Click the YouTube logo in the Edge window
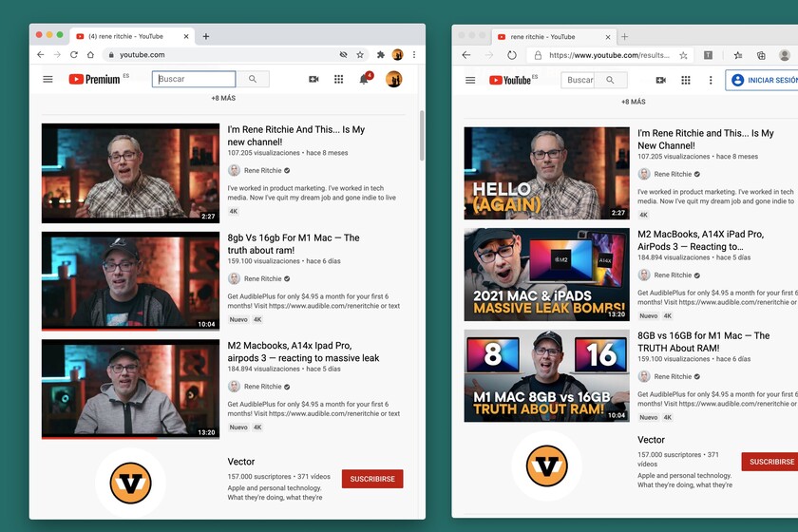798x532 pixels. coord(510,80)
